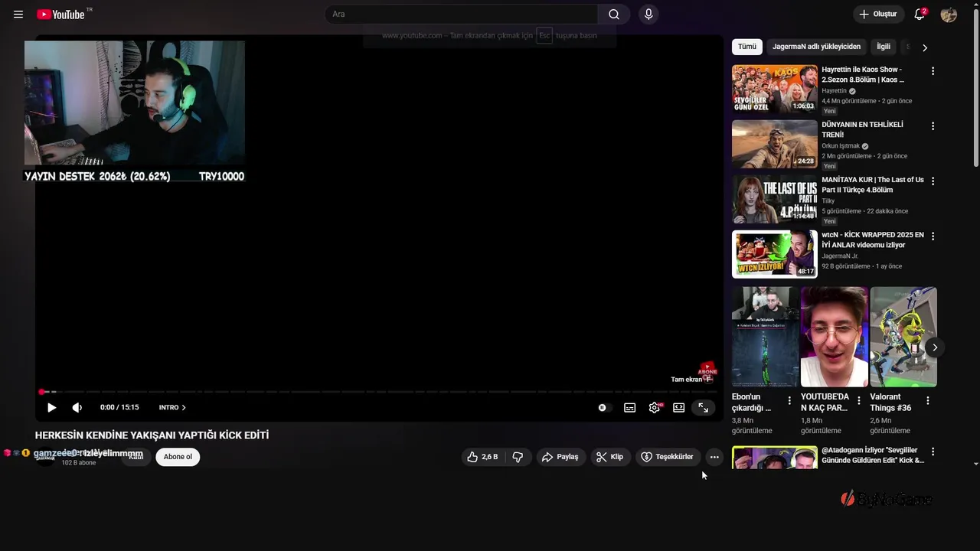This screenshot has height=551, width=980.
Task: Open options for Ebon'un short
Action: [789, 400]
